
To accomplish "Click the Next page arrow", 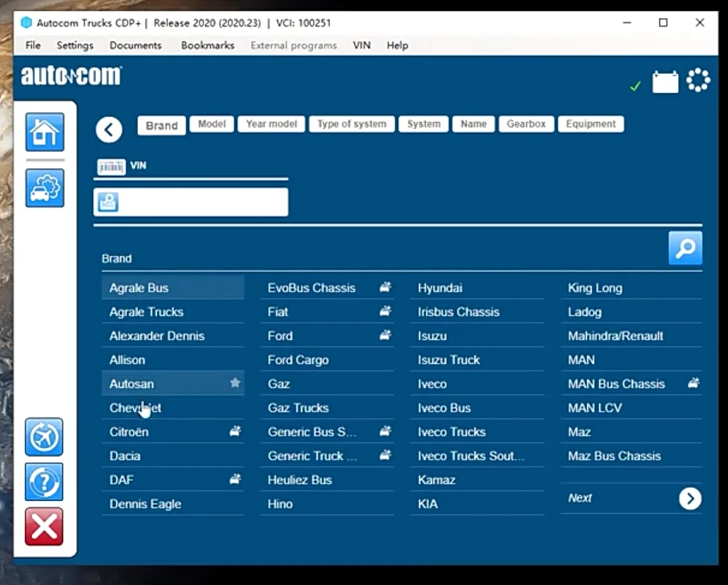I will pos(690,499).
